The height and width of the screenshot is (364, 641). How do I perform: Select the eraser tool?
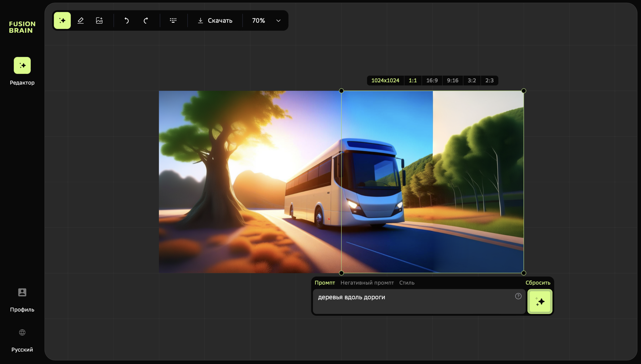tap(80, 20)
